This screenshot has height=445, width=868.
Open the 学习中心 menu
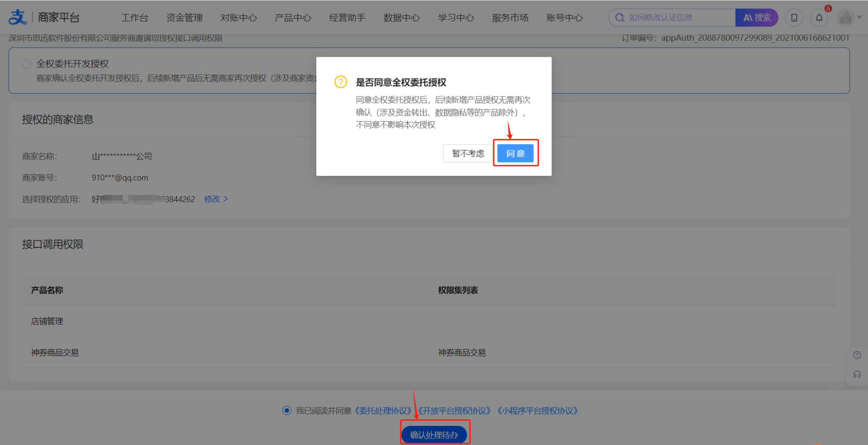coord(456,18)
